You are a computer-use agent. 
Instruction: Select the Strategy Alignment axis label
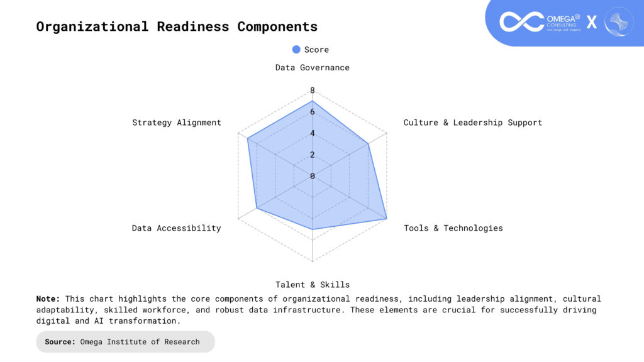pos(176,123)
